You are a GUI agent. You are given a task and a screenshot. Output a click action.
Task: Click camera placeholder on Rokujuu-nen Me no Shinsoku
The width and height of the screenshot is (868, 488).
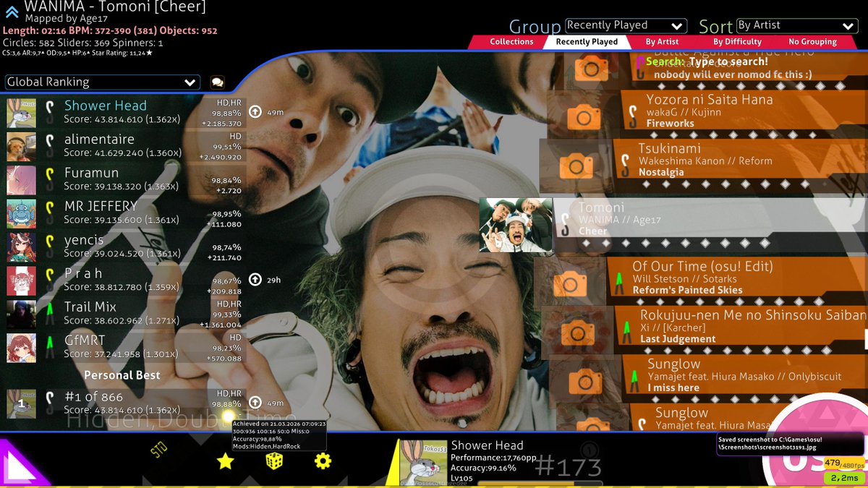578,333
